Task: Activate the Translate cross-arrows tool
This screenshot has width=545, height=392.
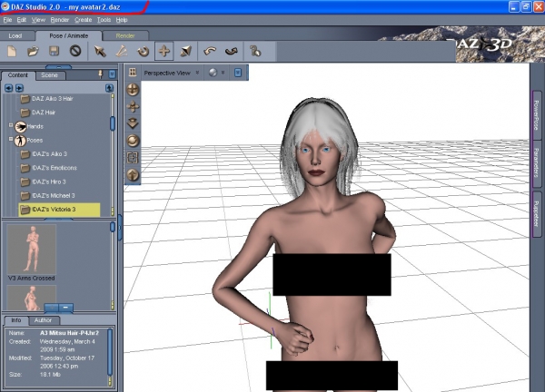Action: [x=164, y=52]
